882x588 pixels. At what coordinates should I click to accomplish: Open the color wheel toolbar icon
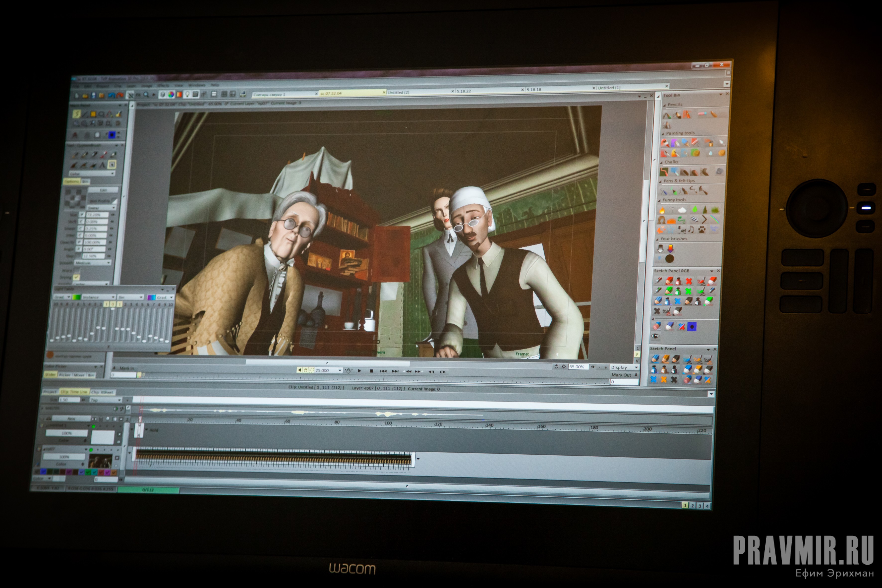[x=171, y=95]
